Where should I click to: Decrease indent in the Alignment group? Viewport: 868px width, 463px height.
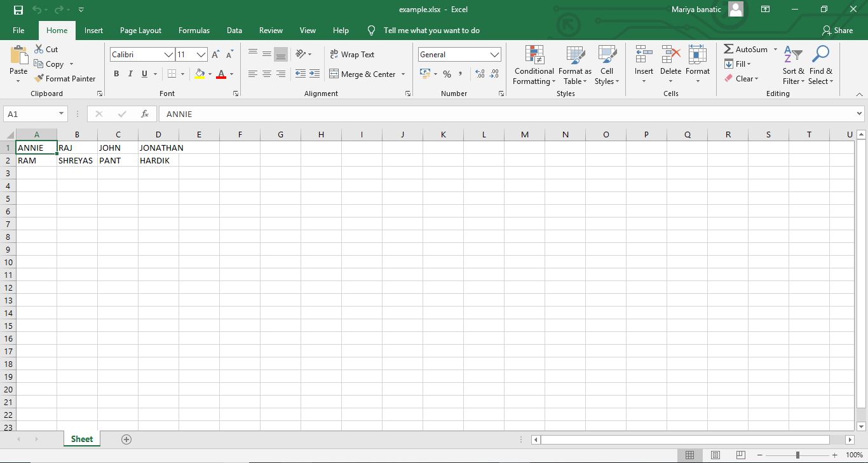pyautogui.click(x=301, y=74)
